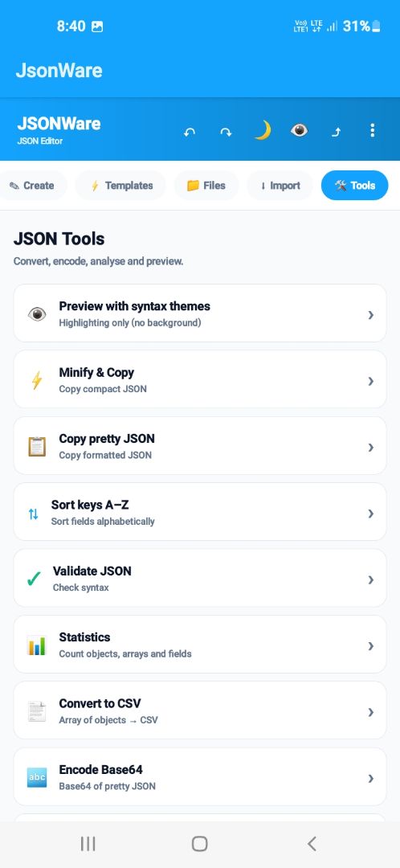Select the Import tab
This screenshot has width=400, height=868.
click(x=280, y=186)
